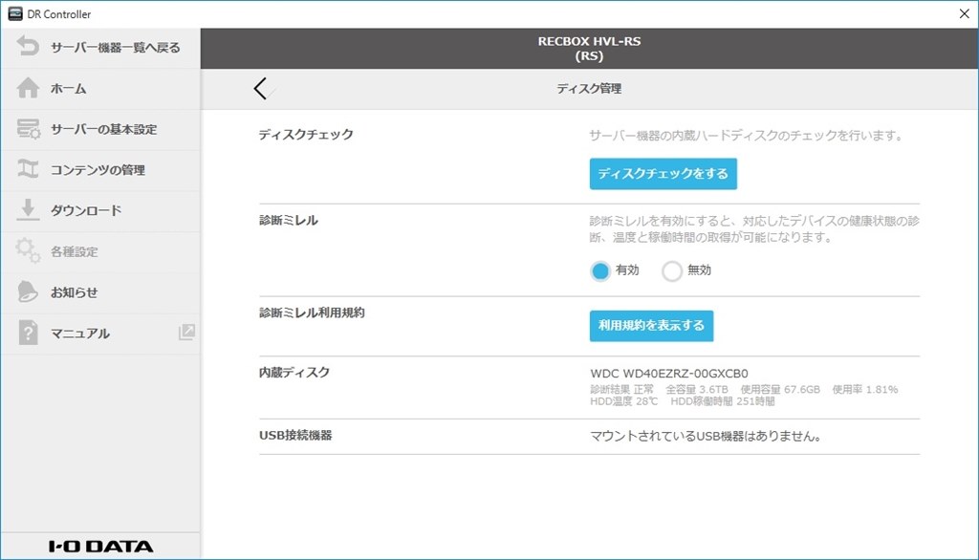
Task: Click the ディスク管理 page title
Action: (589, 89)
